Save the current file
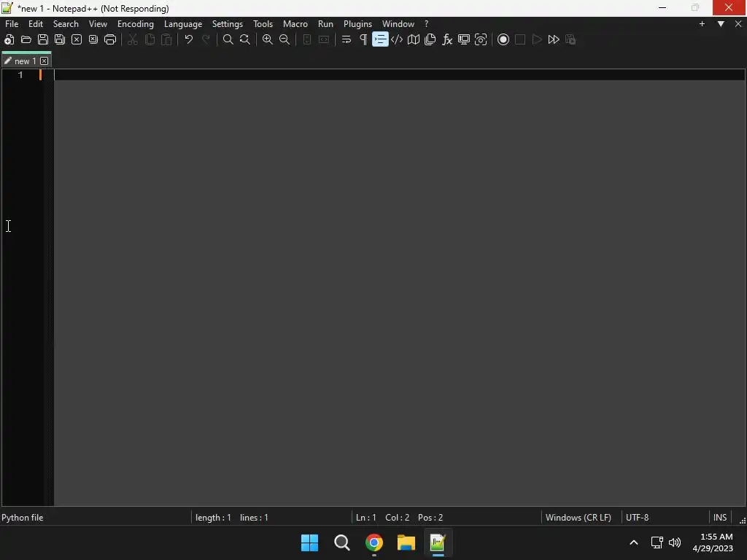Screen dimensions: 747x560 43,39
